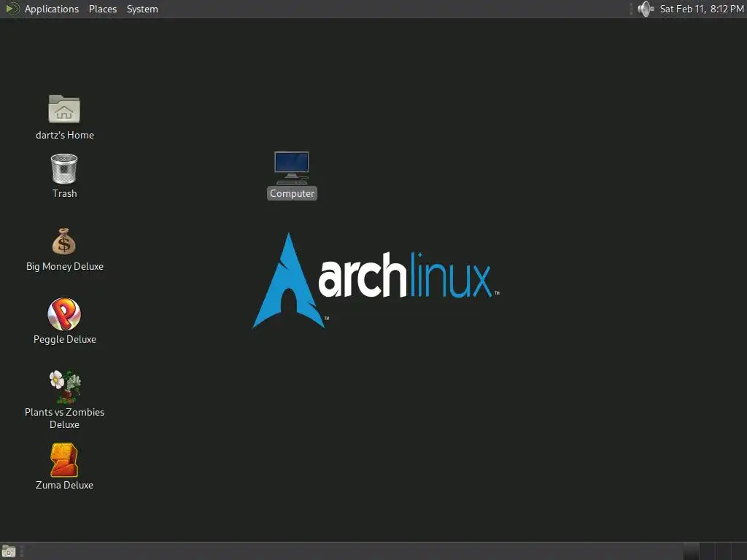Select the dartz's Home folder icon
747x560 pixels.
tap(64, 109)
